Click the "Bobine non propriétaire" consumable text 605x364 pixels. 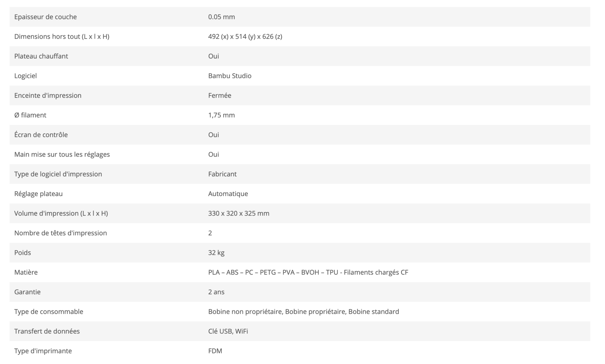pos(245,311)
